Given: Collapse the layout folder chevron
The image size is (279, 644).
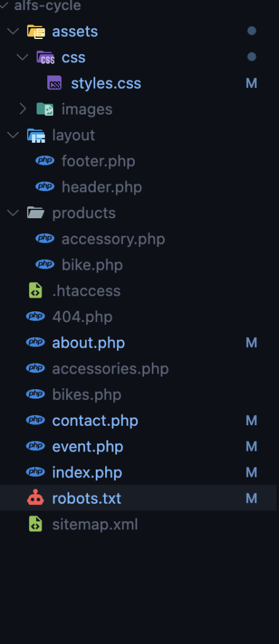Looking at the screenshot, I should (x=14, y=135).
